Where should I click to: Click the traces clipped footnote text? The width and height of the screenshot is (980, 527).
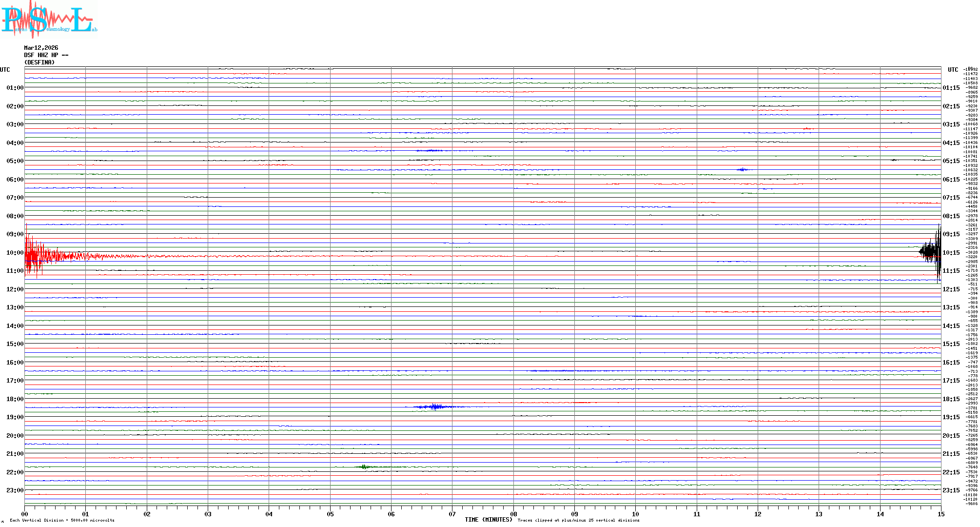click(x=578, y=520)
